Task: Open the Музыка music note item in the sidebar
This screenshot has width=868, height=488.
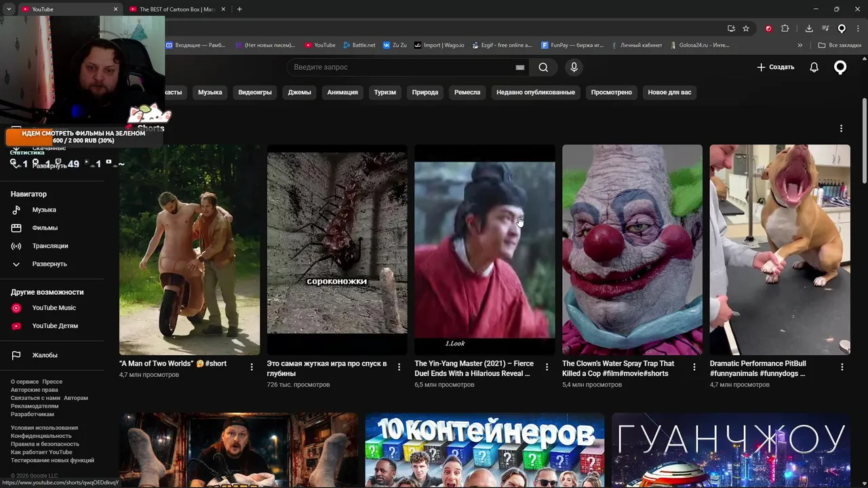Action: pyautogui.click(x=44, y=210)
